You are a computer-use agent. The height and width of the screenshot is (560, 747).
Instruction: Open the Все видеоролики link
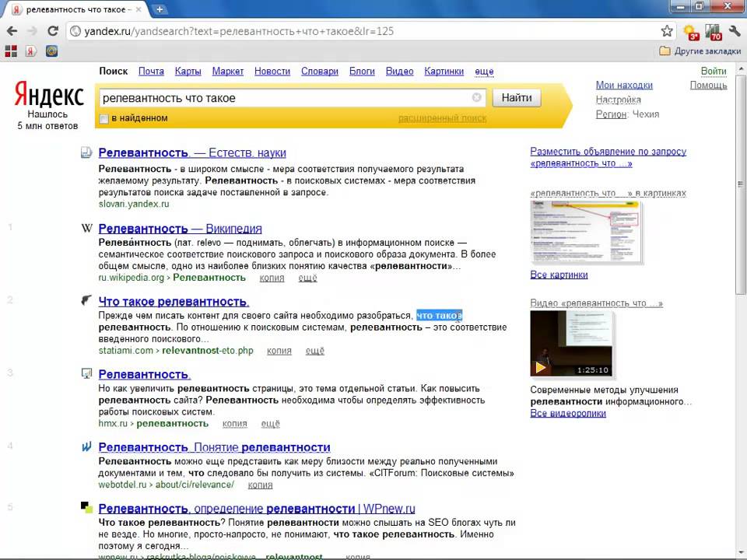(568, 413)
